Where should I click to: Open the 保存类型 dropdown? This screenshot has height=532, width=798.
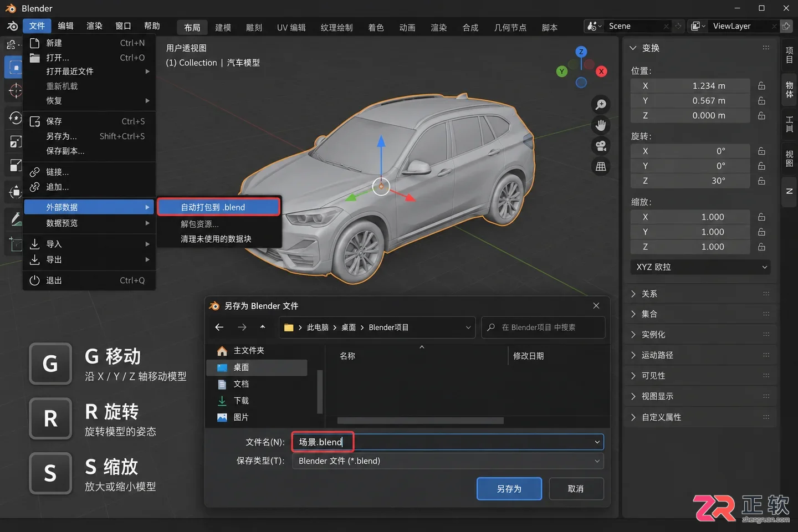[448, 461]
